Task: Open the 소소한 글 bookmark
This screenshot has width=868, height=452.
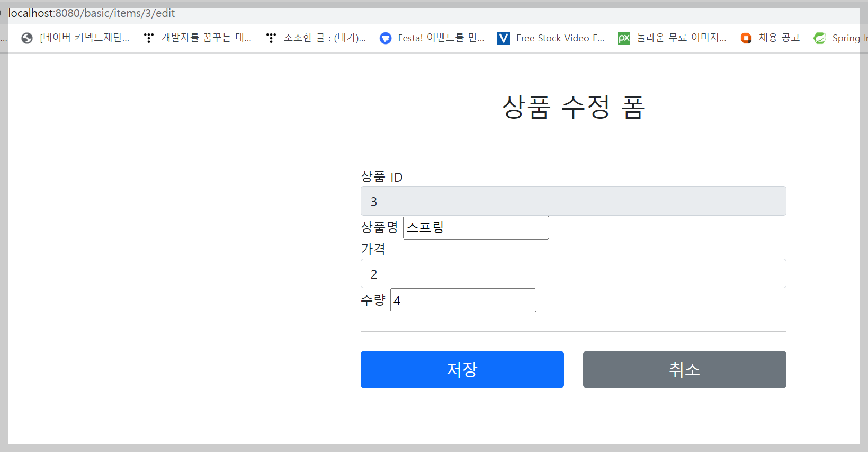Action: coord(316,38)
